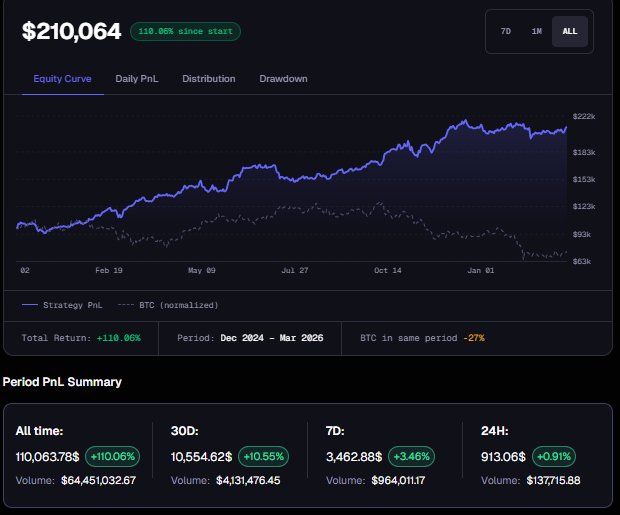This screenshot has width=620, height=515.
Task: Click the $93k y-axis label
Action: click(582, 235)
